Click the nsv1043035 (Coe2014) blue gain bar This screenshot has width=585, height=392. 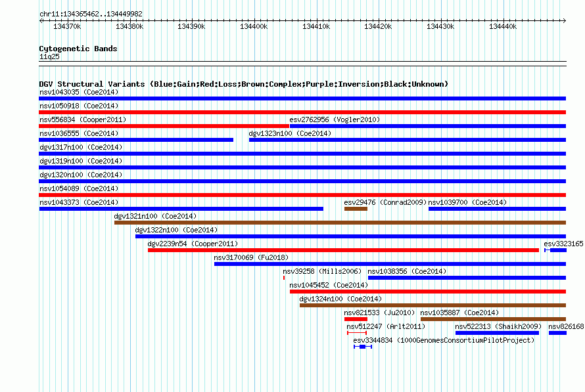click(x=302, y=98)
